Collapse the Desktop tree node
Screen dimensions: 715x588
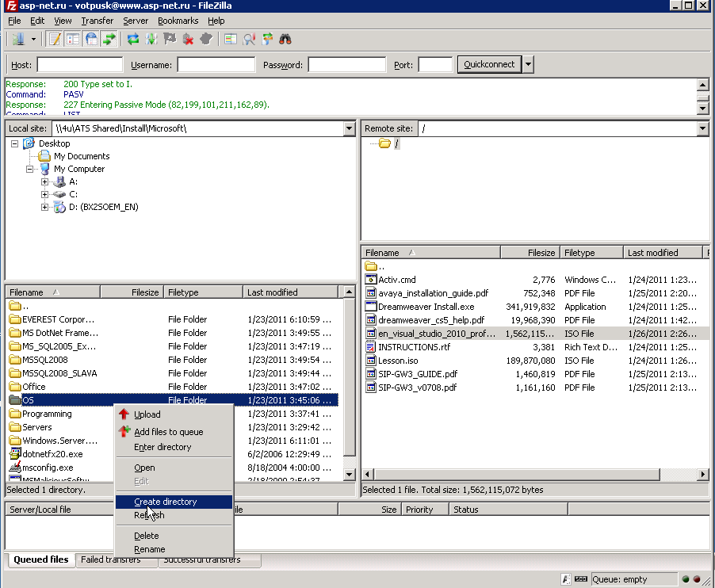(14, 143)
